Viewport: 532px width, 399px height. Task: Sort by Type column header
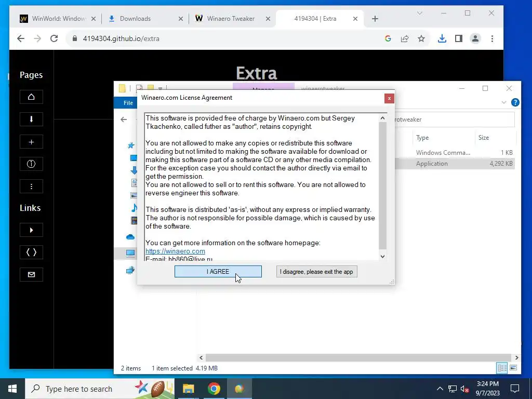pos(444,137)
